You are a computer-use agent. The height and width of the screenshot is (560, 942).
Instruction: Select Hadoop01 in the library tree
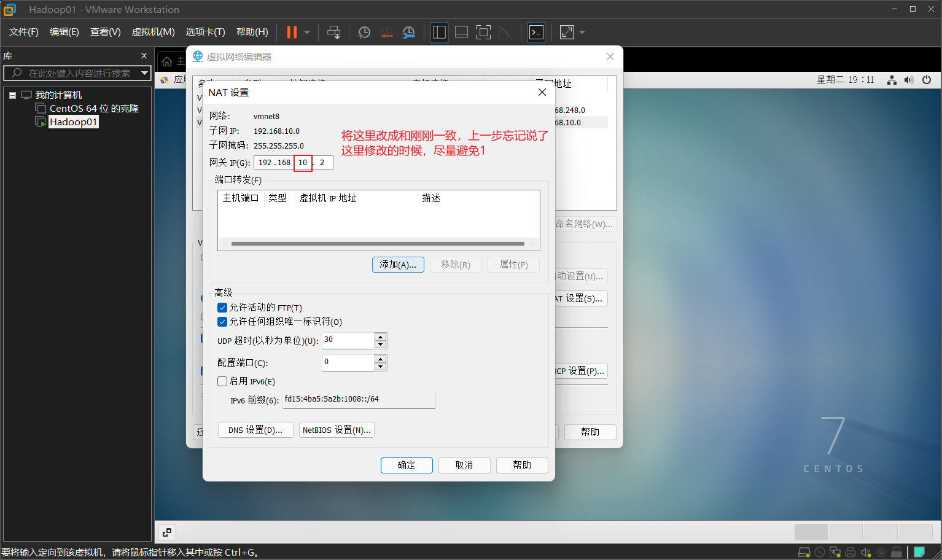coord(73,122)
